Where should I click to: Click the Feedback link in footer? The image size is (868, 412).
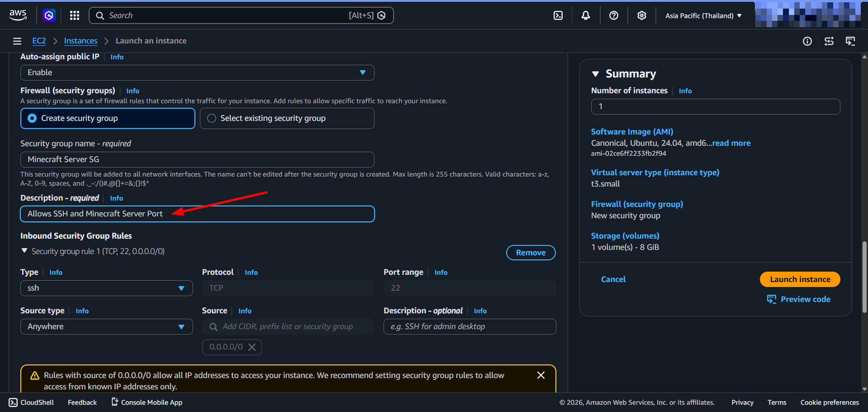coord(82,402)
